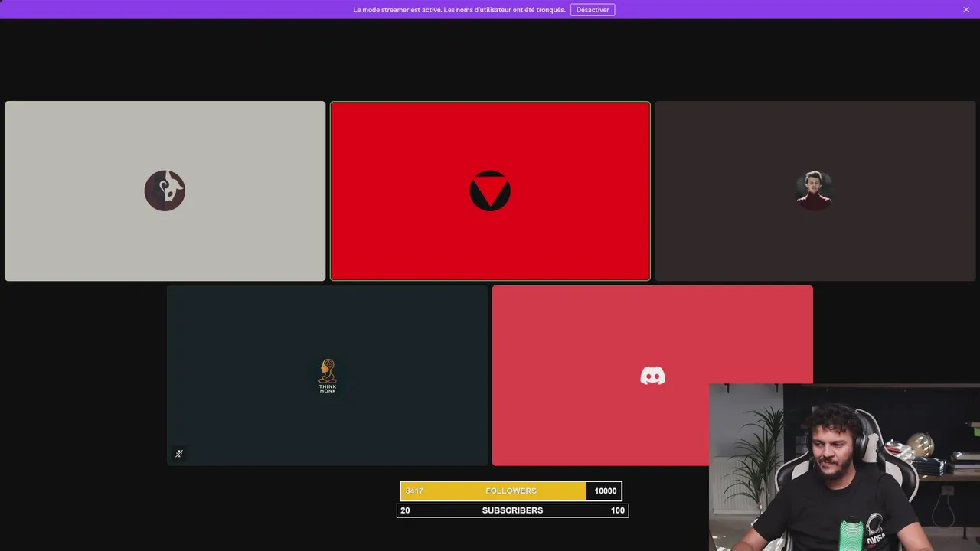980x551 pixels.
Task: Click the 10000 followers goal value
Action: 605,491
